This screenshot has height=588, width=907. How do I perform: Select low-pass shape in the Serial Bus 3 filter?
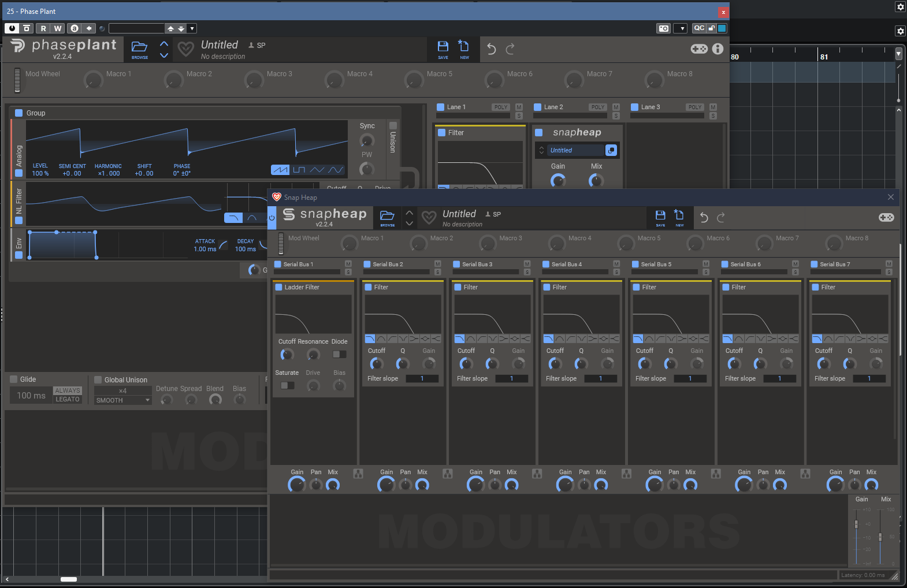pos(459,338)
